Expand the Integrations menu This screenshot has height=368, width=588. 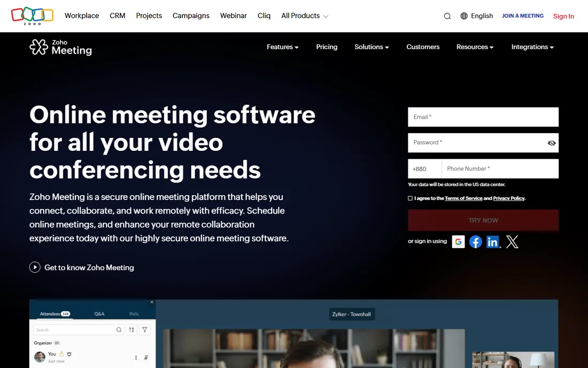pyautogui.click(x=532, y=47)
